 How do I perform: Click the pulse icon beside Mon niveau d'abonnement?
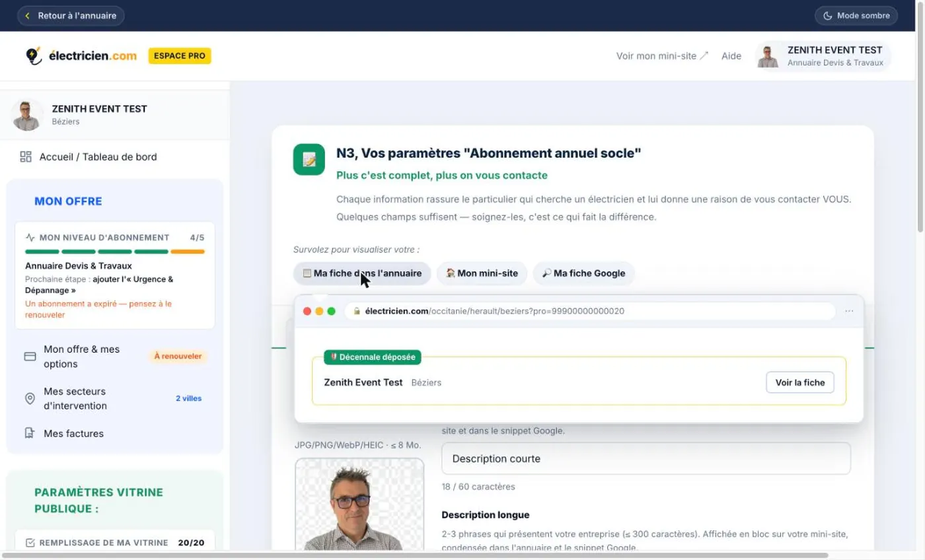pos(30,237)
